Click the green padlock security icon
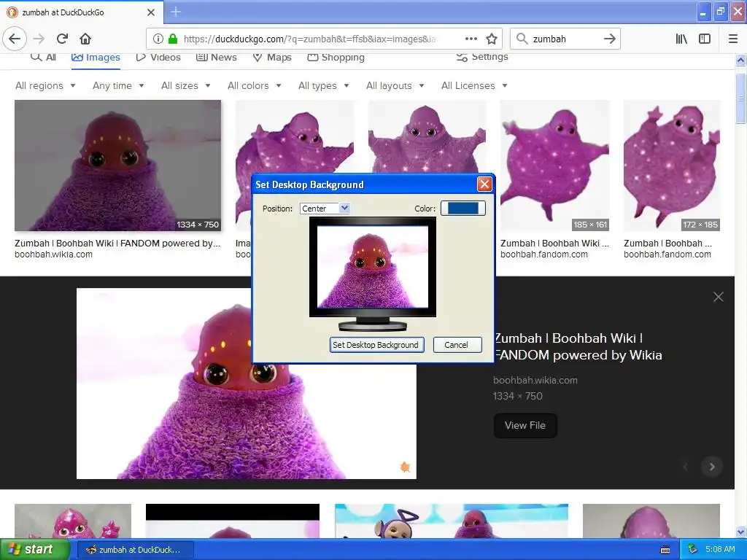Image resolution: width=747 pixels, height=560 pixels. (173, 39)
